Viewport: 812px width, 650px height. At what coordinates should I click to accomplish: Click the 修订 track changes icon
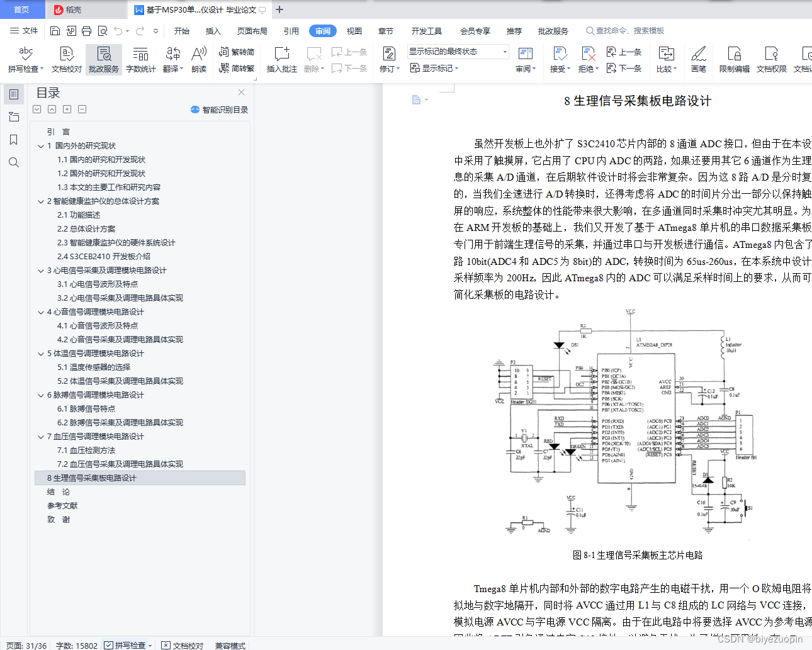tap(389, 54)
